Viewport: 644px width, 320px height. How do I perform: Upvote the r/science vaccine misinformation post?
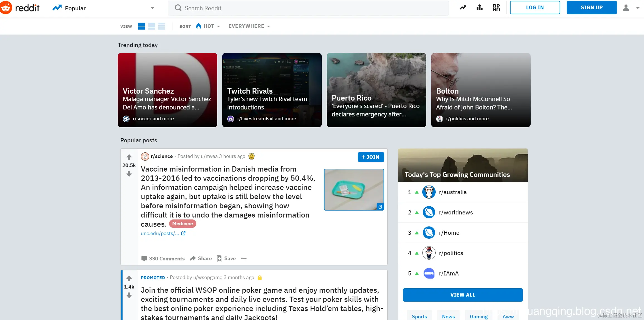click(x=129, y=157)
